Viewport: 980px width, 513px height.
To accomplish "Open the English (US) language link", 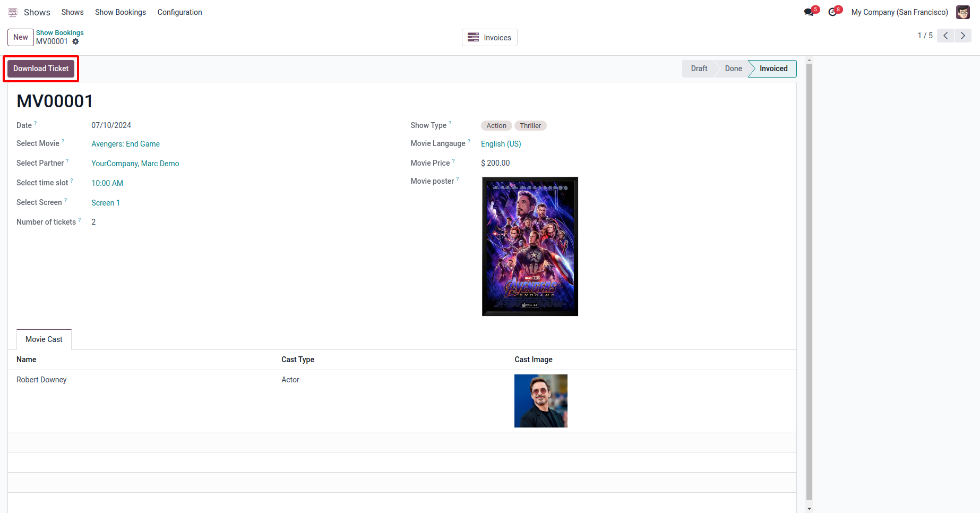I will [501, 144].
